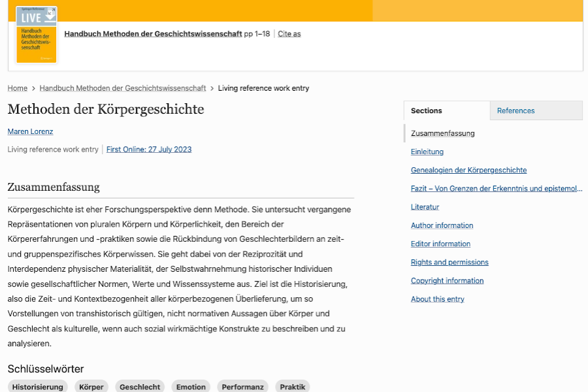588x392 pixels.
Task: Click the Handbuch book cover thumbnail
Action: [x=37, y=35]
